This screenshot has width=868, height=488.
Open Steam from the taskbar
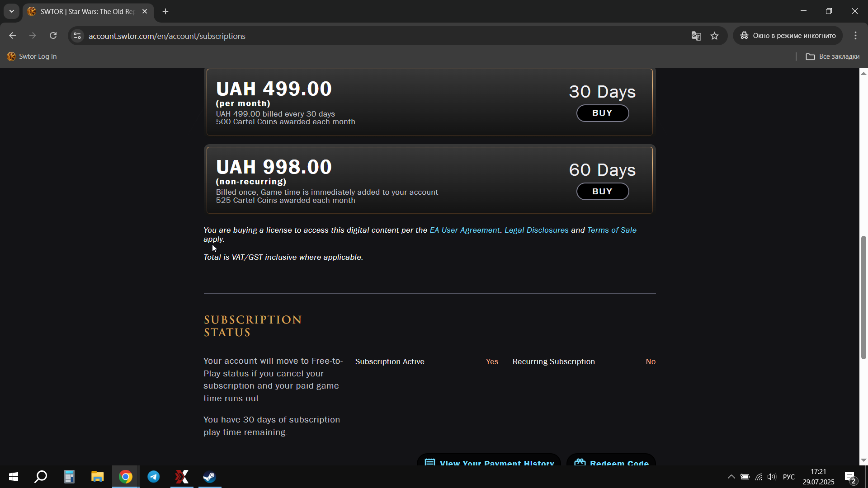coord(210,477)
